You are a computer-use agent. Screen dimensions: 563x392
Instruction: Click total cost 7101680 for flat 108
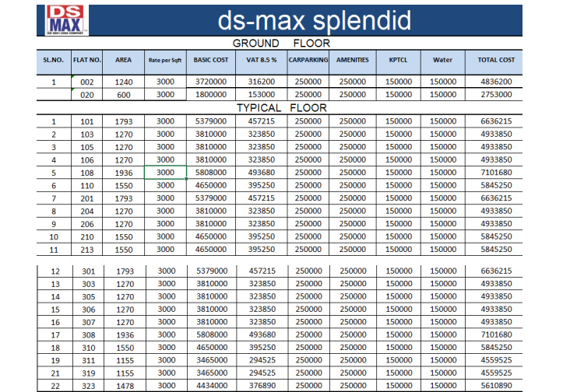(496, 173)
